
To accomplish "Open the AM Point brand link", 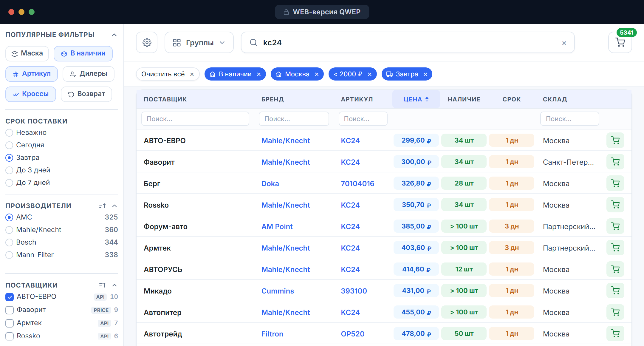I will tap(277, 226).
